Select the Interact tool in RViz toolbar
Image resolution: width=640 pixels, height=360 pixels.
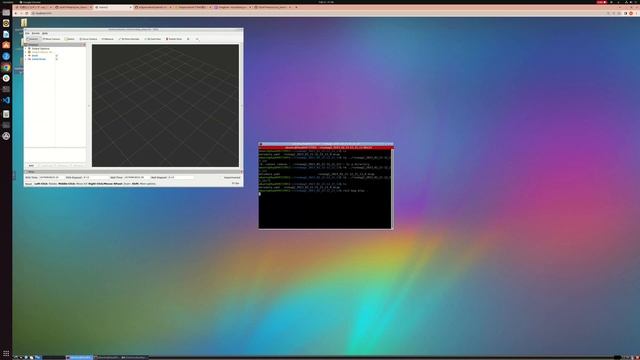tap(33, 39)
